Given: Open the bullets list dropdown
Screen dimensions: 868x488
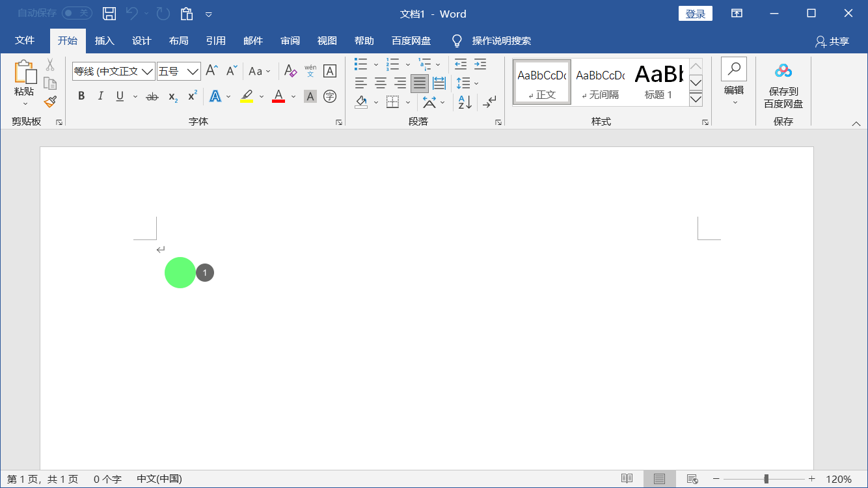Looking at the screenshot, I should (x=376, y=64).
